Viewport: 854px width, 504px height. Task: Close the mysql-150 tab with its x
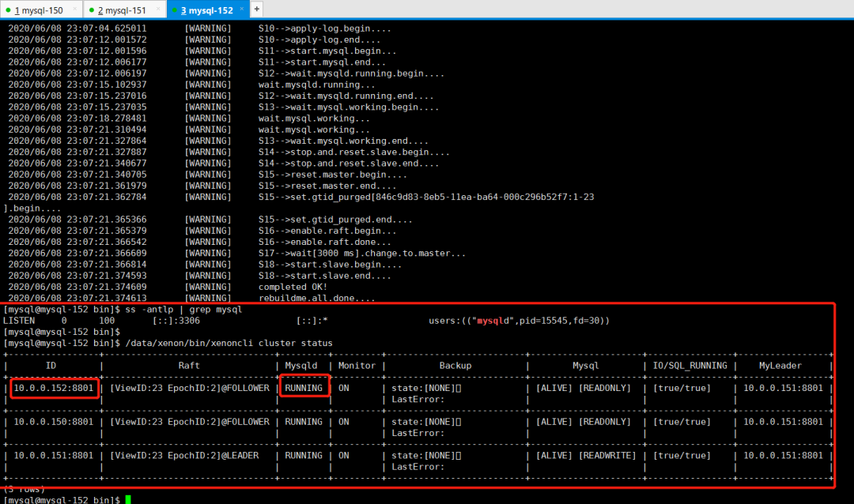click(x=75, y=9)
